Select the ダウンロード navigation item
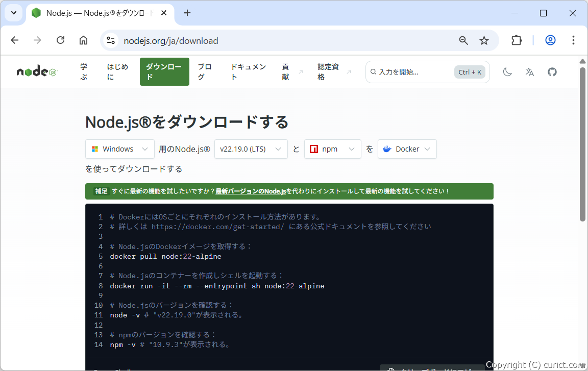The width and height of the screenshot is (588, 371). click(x=164, y=72)
